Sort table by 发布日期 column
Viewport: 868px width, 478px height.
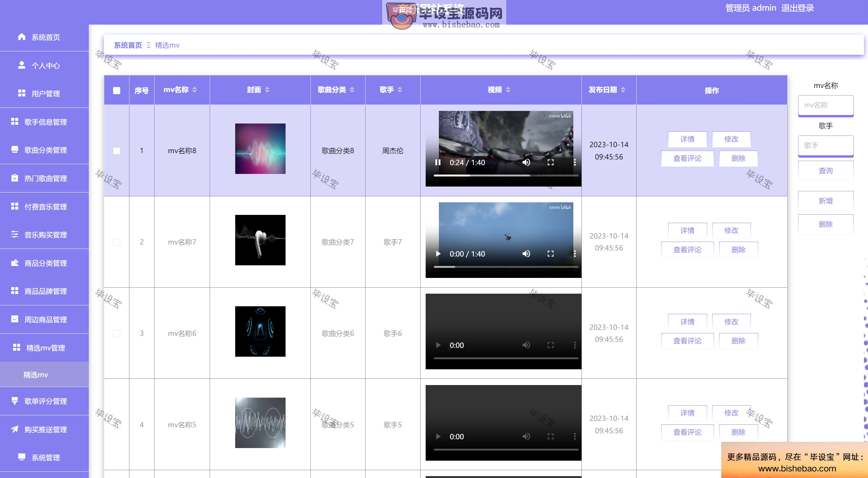point(623,90)
